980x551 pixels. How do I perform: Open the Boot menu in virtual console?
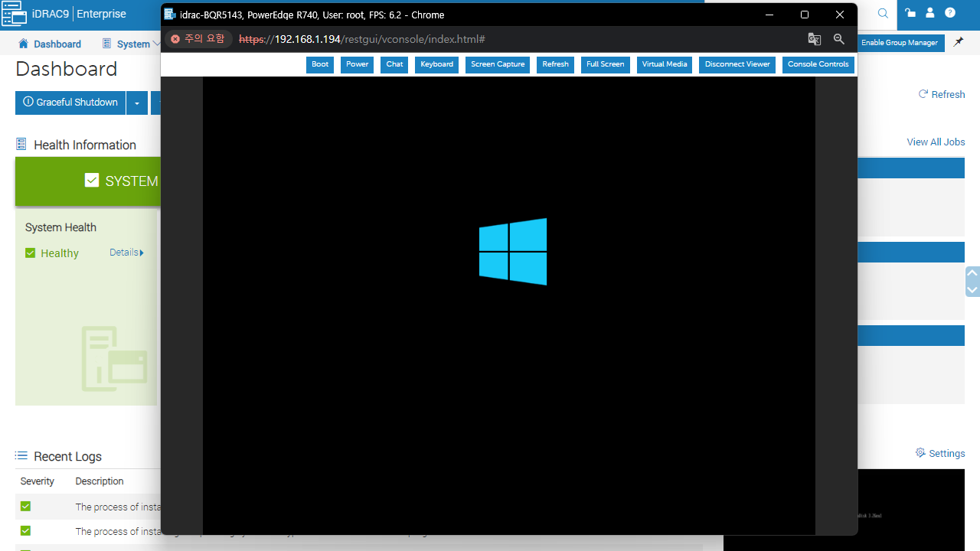pos(320,64)
